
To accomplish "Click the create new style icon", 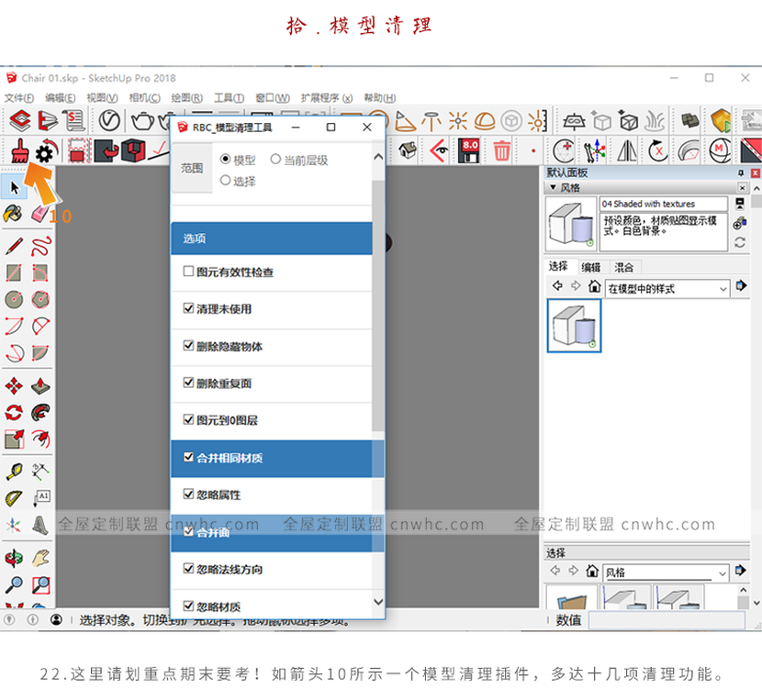I will [740, 223].
